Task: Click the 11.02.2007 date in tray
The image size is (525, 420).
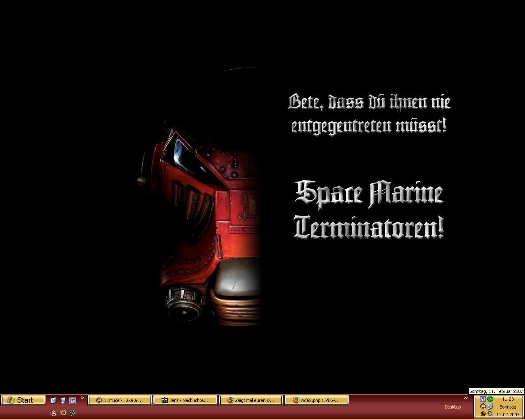Action: pyautogui.click(x=508, y=415)
